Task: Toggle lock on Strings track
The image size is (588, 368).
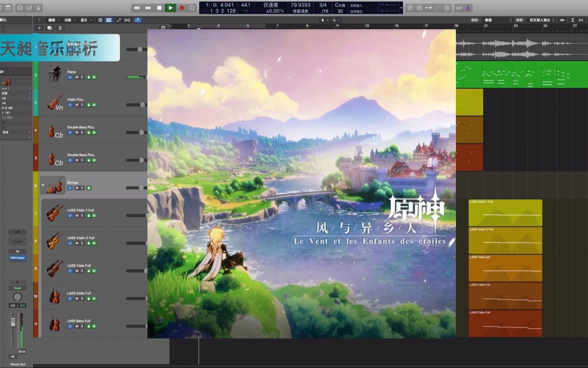Action: pos(89,188)
